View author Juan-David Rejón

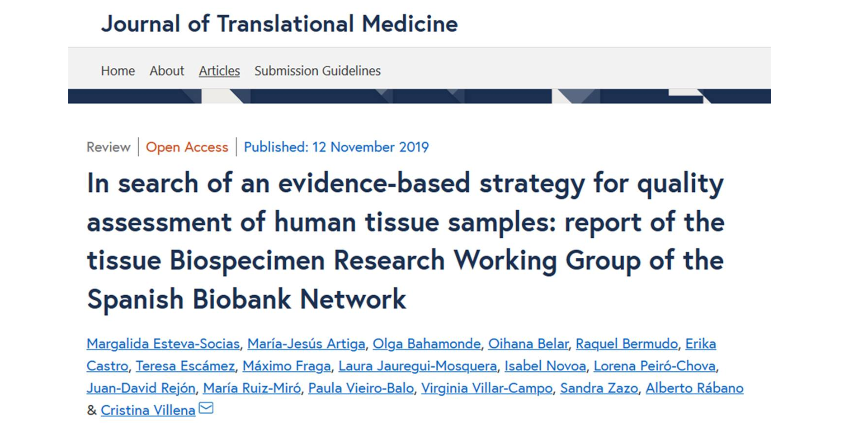[141, 388]
